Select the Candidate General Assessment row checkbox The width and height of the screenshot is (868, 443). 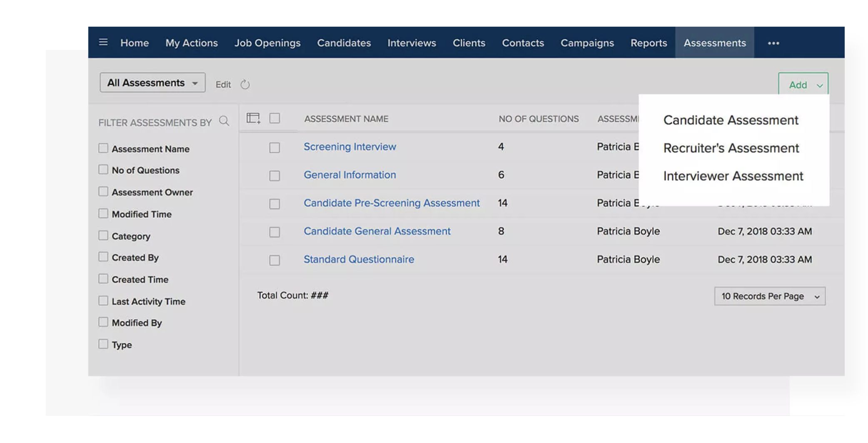click(274, 232)
